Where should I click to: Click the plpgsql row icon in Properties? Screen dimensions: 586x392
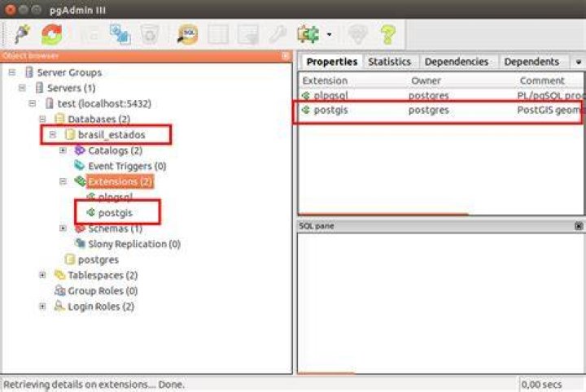click(x=306, y=96)
